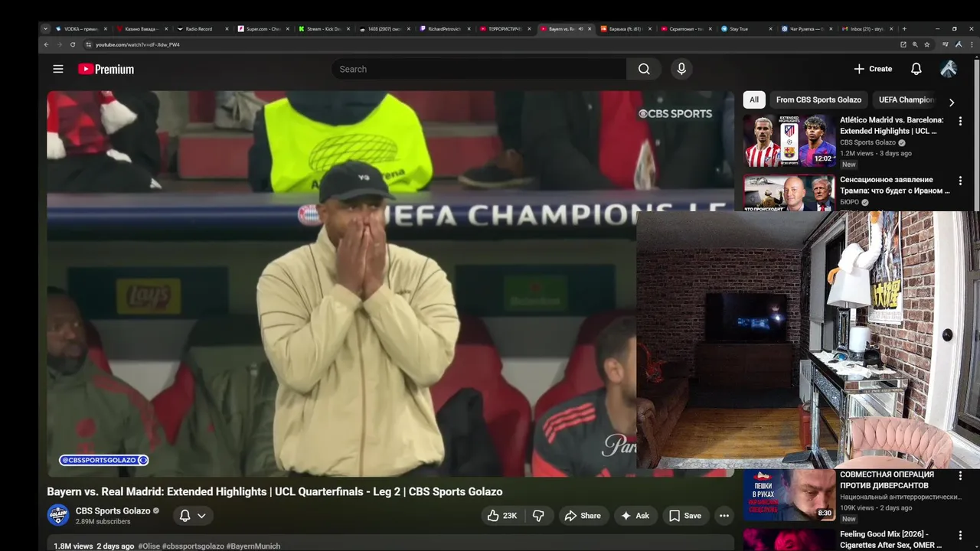The width and height of the screenshot is (980, 551).
Task: View site information icon in address bar
Action: coord(88,44)
